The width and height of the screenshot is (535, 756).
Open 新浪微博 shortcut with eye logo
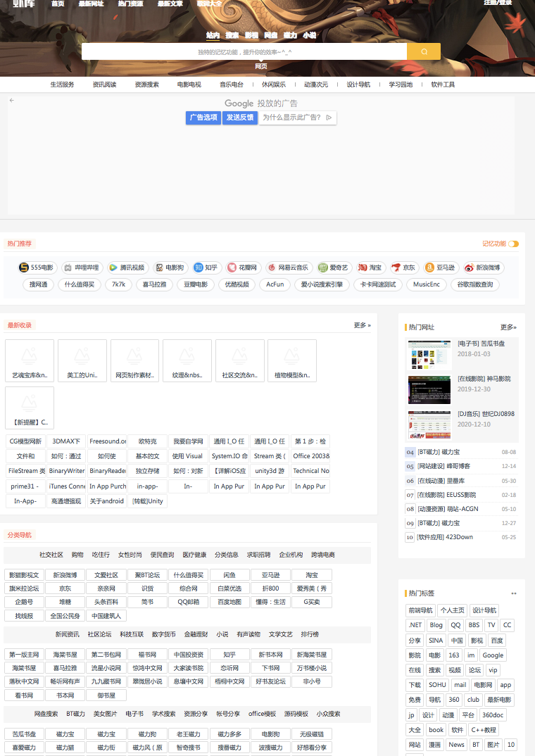tap(482, 267)
